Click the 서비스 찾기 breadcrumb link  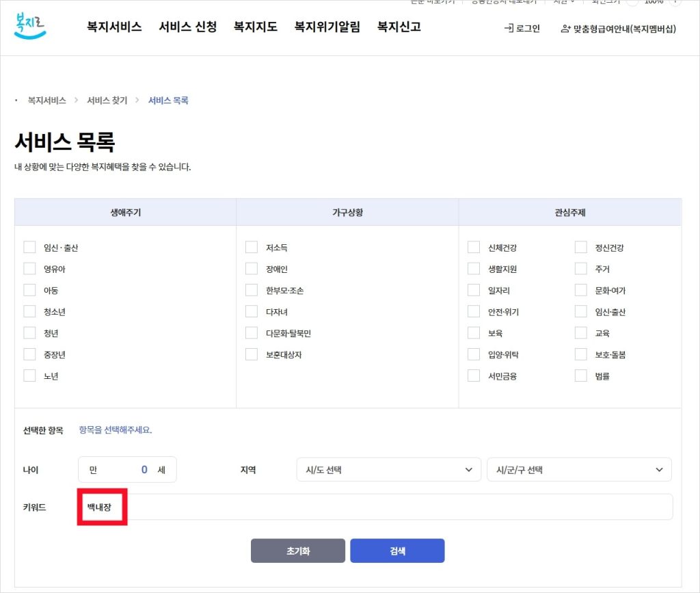pyautogui.click(x=106, y=99)
